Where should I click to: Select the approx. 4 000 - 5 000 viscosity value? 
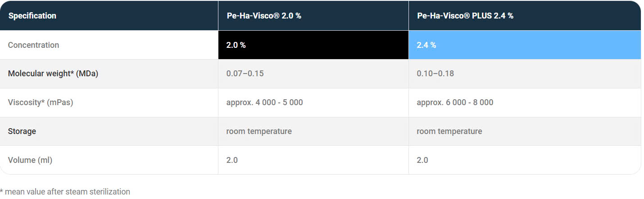(264, 102)
